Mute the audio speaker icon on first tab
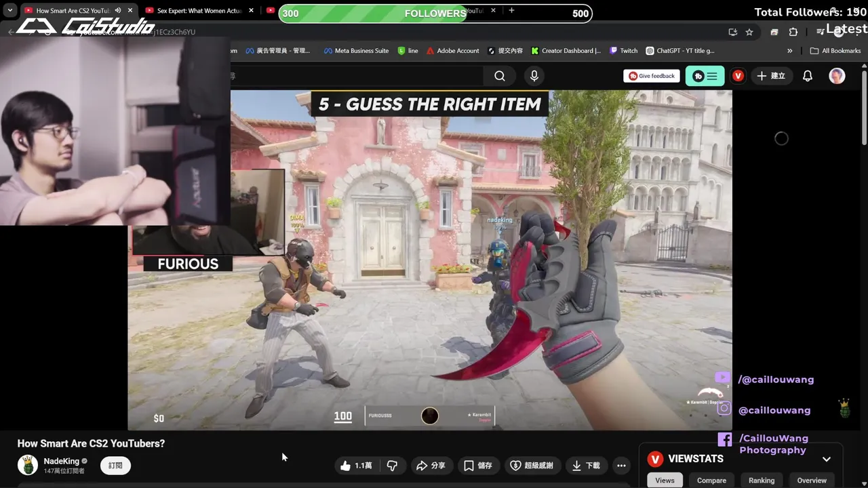The height and width of the screenshot is (488, 868). [x=118, y=11]
